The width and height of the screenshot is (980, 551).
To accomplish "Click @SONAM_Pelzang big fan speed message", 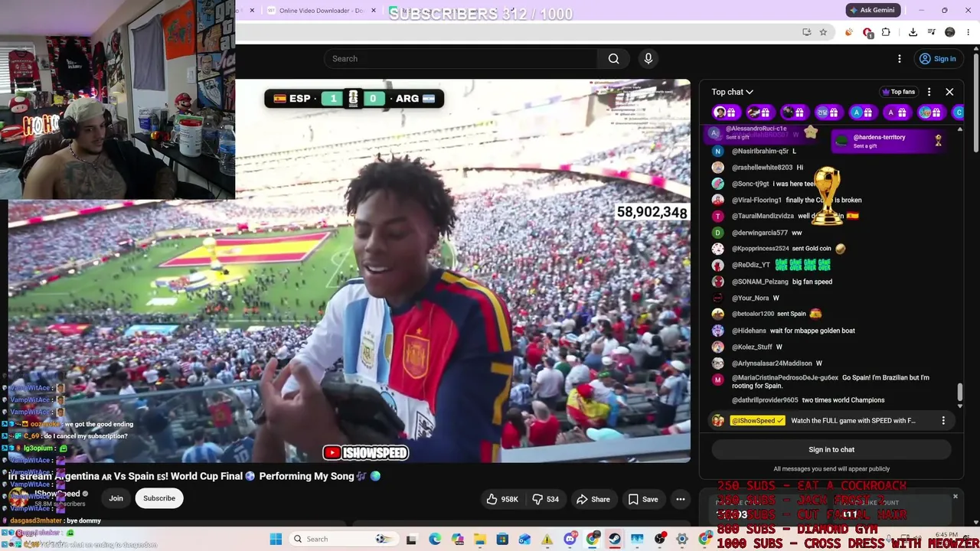I will coord(772,282).
